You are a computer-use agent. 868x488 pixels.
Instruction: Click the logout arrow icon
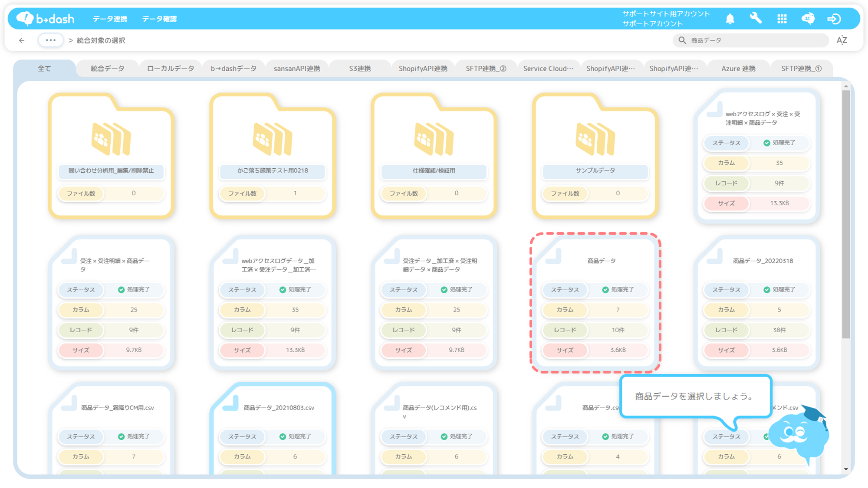[x=834, y=19]
